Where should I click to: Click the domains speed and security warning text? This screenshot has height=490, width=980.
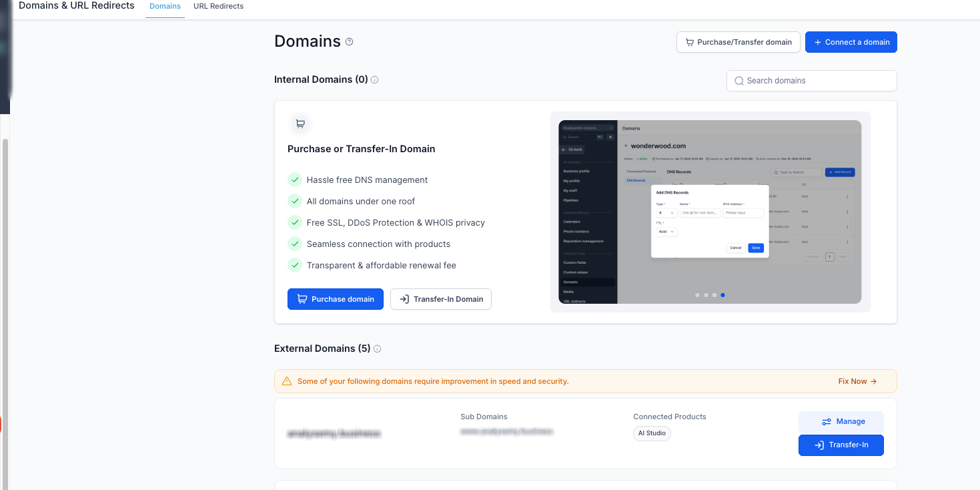(433, 381)
